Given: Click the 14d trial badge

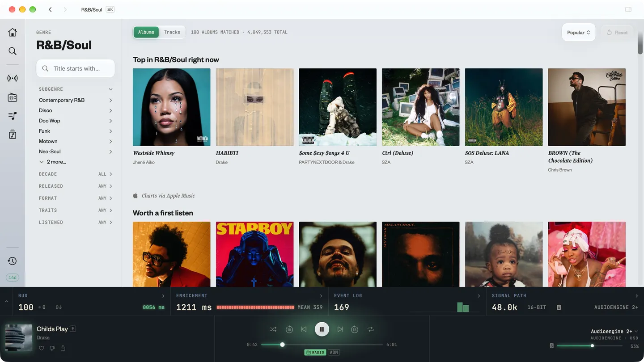Looking at the screenshot, I should (13, 278).
